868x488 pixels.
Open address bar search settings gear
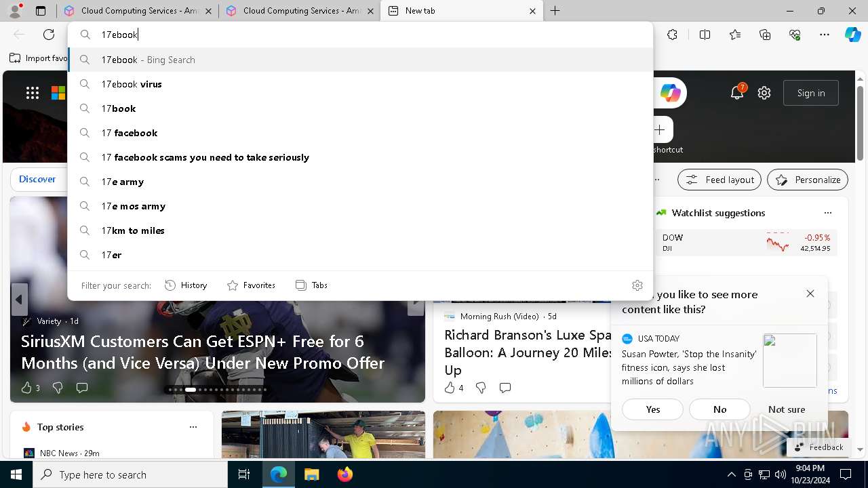637,285
